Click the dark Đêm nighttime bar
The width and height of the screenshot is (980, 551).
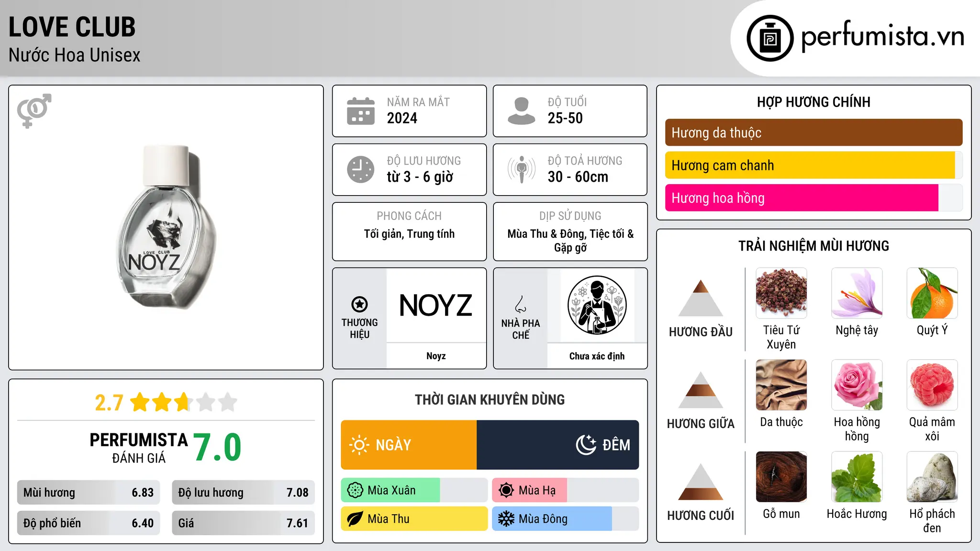point(557,445)
